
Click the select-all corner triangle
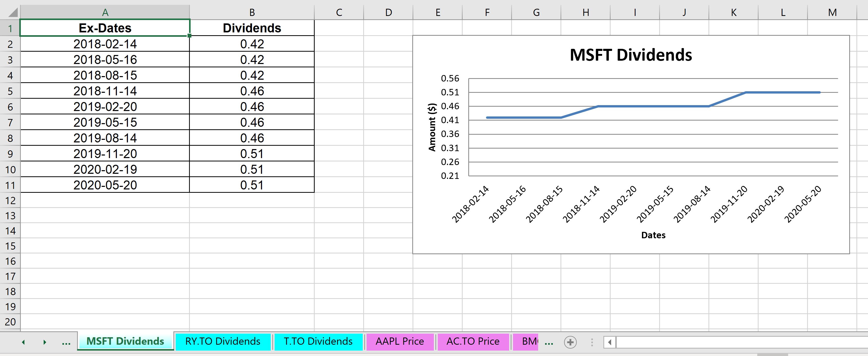tap(13, 13)
